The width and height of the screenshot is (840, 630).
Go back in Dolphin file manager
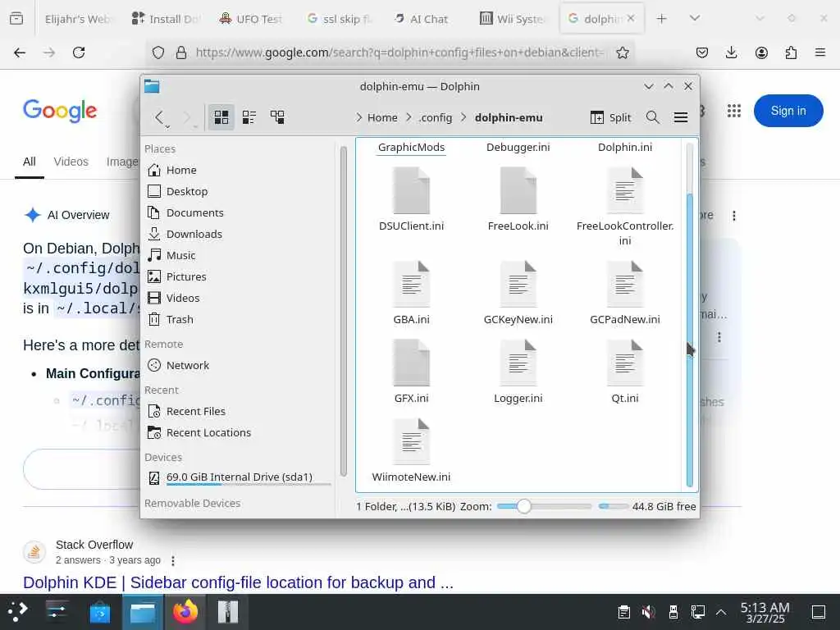coord(158,117)
